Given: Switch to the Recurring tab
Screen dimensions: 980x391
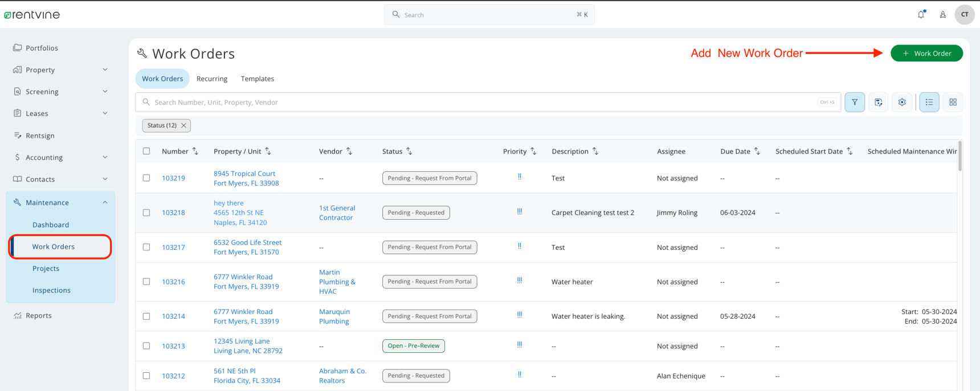Looking at the screenshot, I should 211,79.
